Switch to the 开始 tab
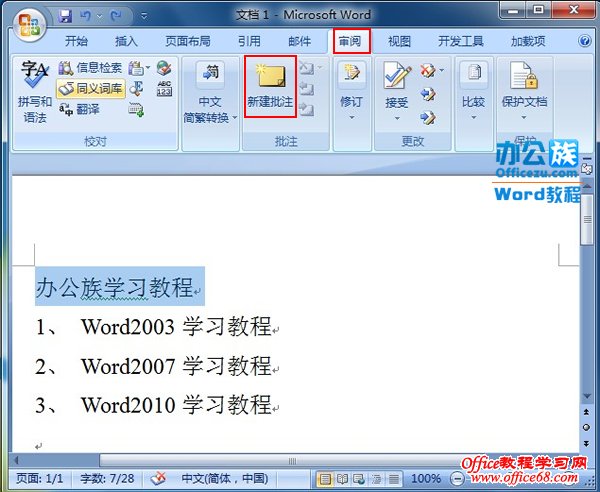Image resolution: width=600 pixels, height=492 pixels. tap(76, 41)
